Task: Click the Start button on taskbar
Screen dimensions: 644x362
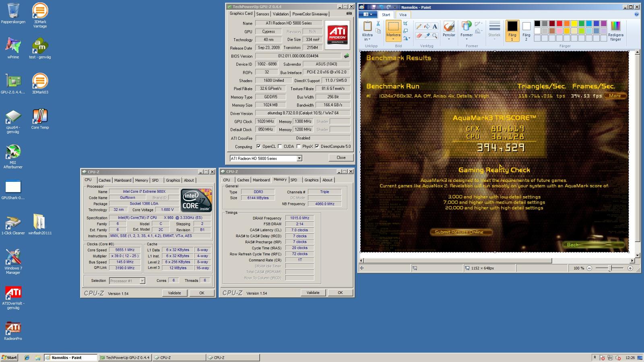Action: coord(9,358)
